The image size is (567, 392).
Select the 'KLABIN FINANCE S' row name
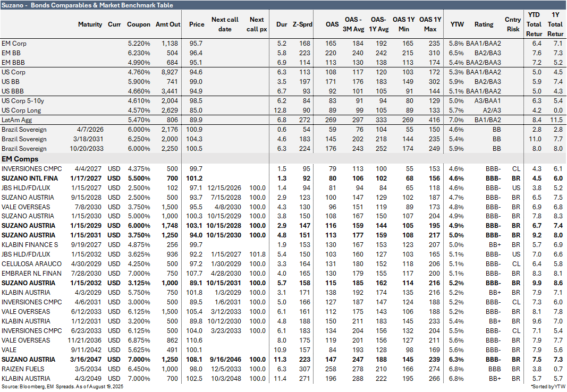pos(30,244)
